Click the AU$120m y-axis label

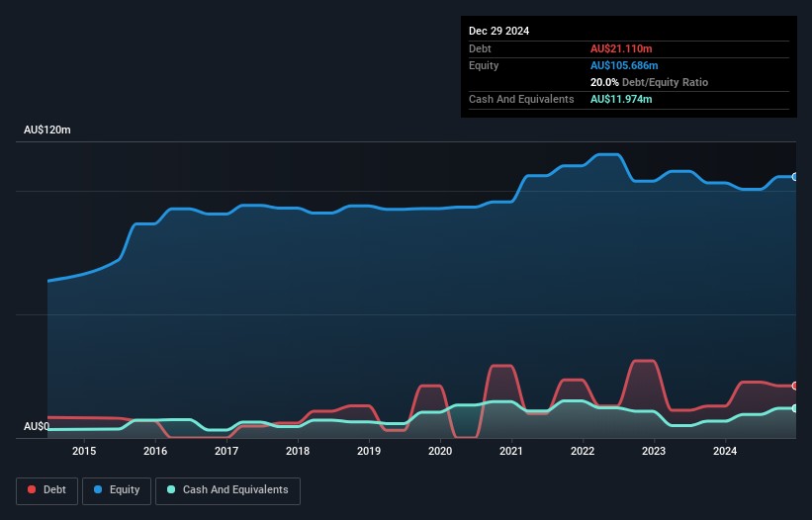coord(47,130)
